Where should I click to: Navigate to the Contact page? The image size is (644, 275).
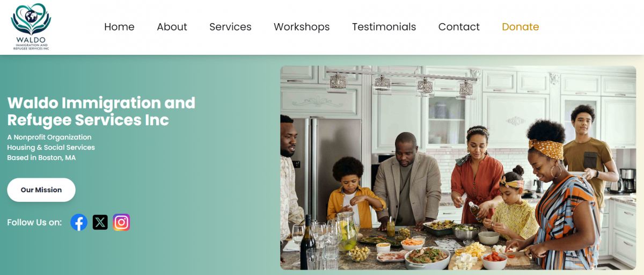[459, 27]
